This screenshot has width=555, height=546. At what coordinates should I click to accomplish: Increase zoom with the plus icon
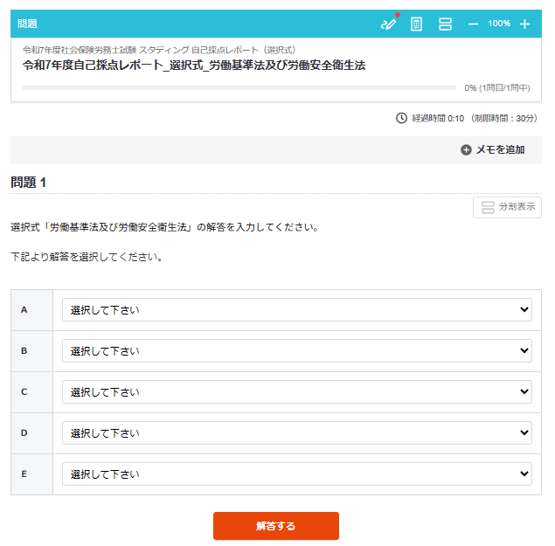pyautogui.click(x=525, y=24)
